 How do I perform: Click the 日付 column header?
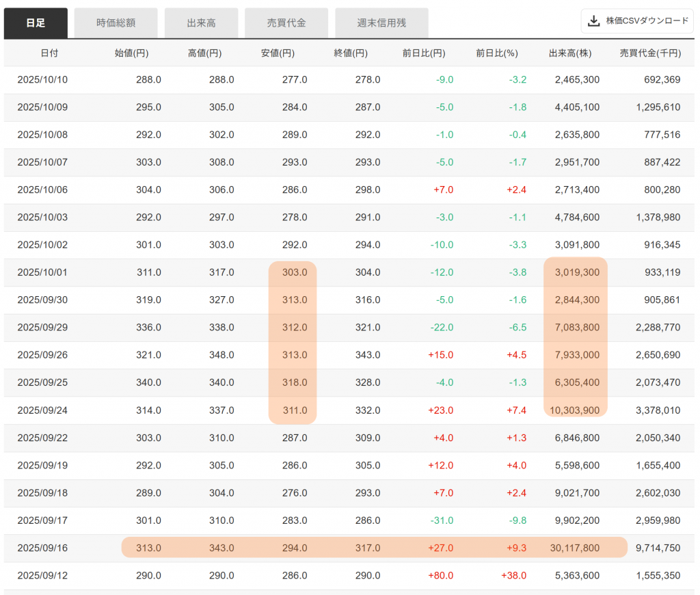[x=49, y=53]
